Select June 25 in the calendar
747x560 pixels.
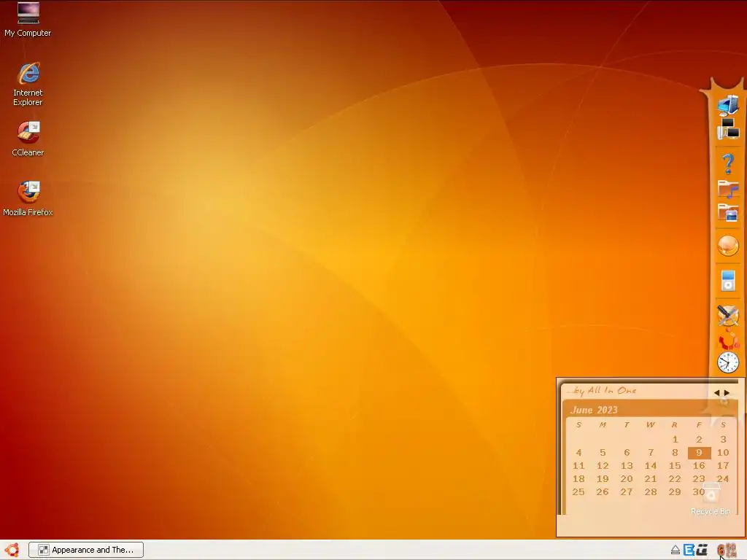coord(578,492)
